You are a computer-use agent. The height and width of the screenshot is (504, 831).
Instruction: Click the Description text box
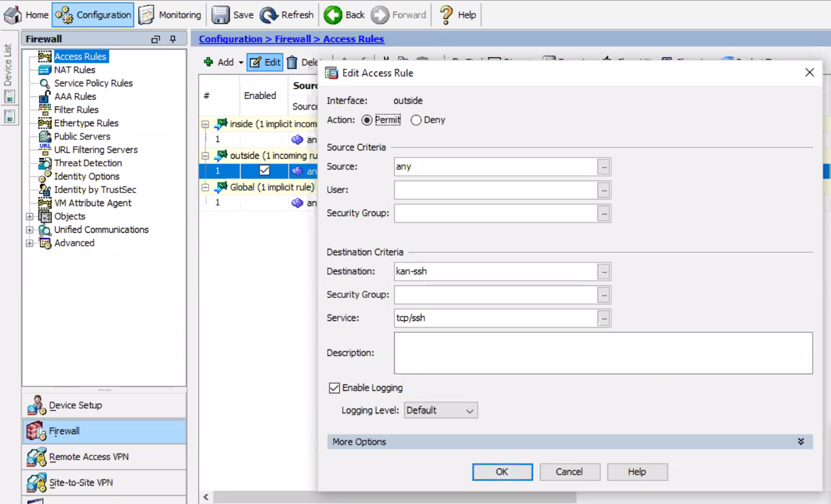pos(603,353)
